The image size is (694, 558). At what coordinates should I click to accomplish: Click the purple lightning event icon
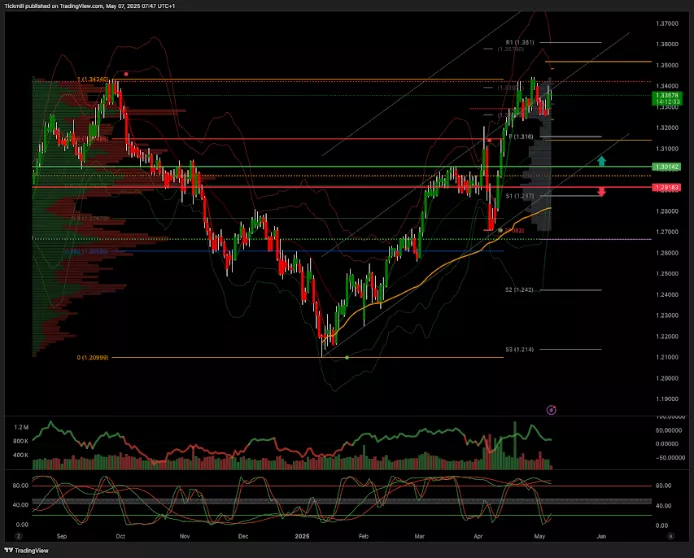[x=553, y=409]
